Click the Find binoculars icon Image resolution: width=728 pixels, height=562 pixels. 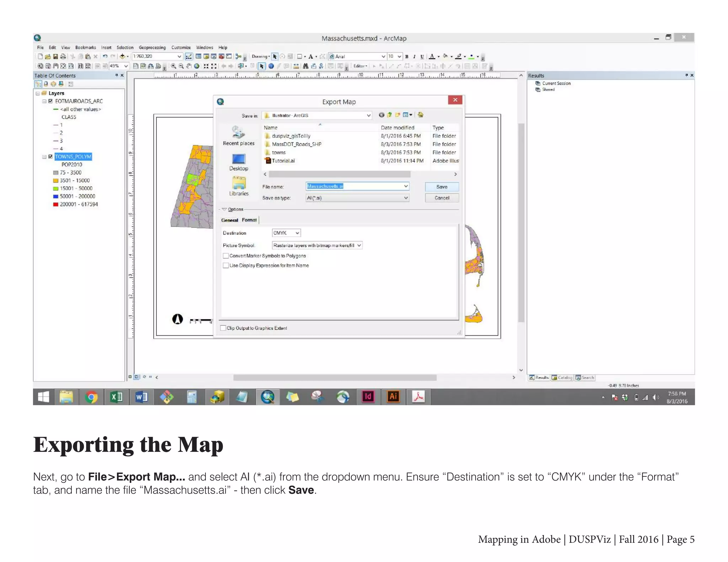305,66
